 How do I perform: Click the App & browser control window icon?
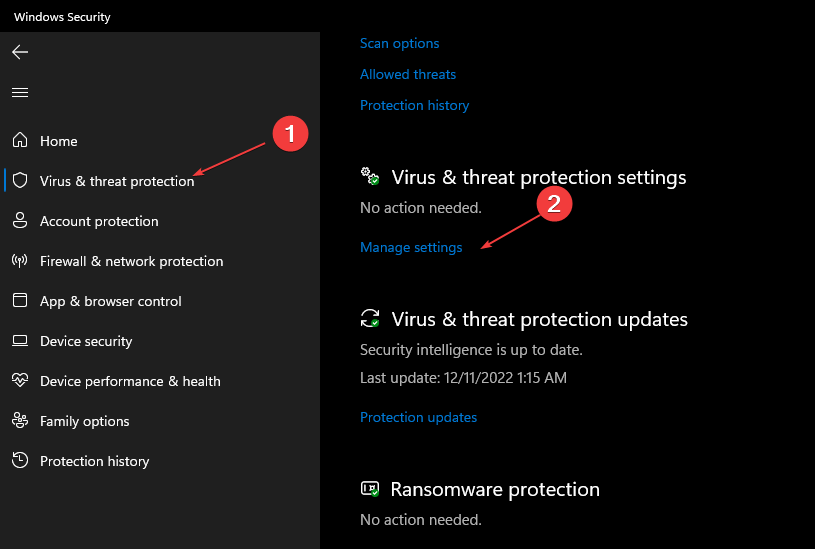click(20, 300)
